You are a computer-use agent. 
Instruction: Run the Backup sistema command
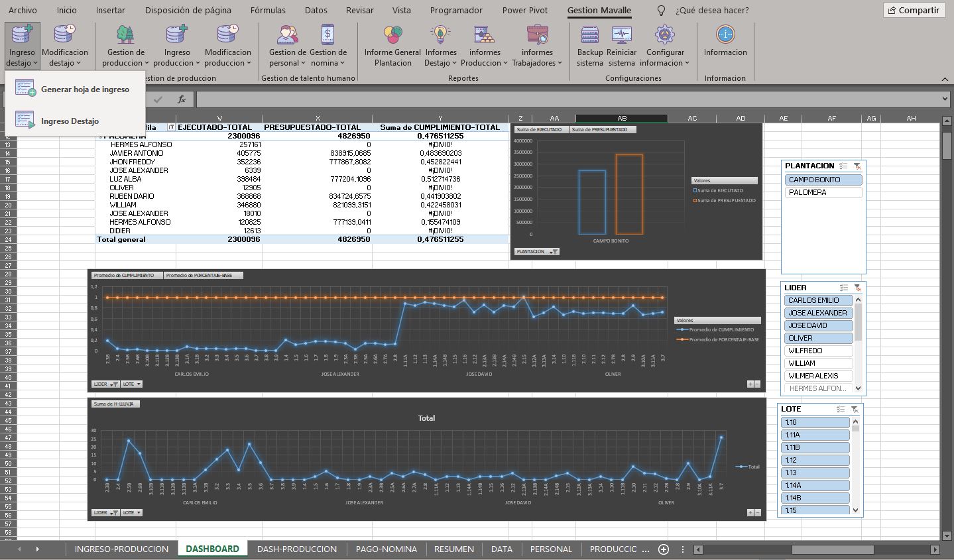[590, 46]
